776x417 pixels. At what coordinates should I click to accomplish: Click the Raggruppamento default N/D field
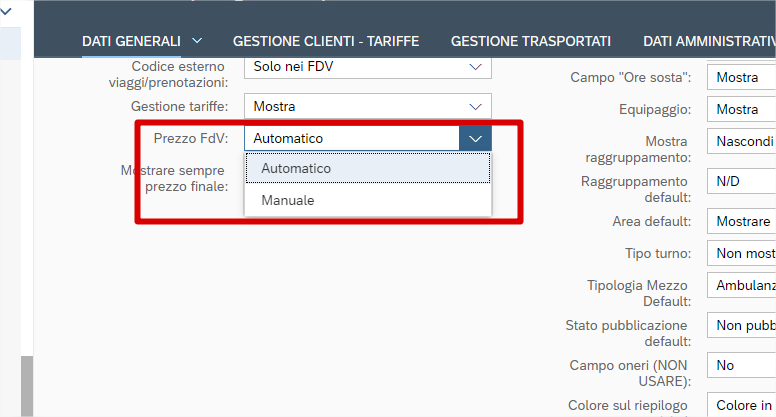click(x=740, y=183)
